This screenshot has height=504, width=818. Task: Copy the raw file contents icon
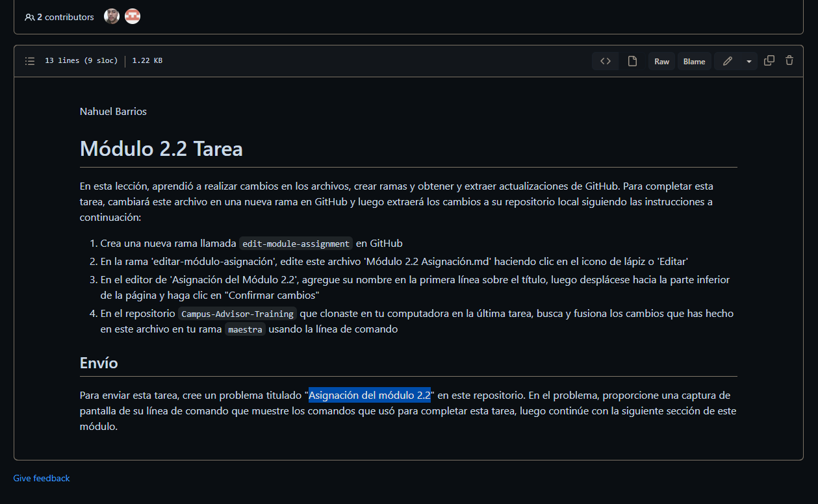(769, 60)
